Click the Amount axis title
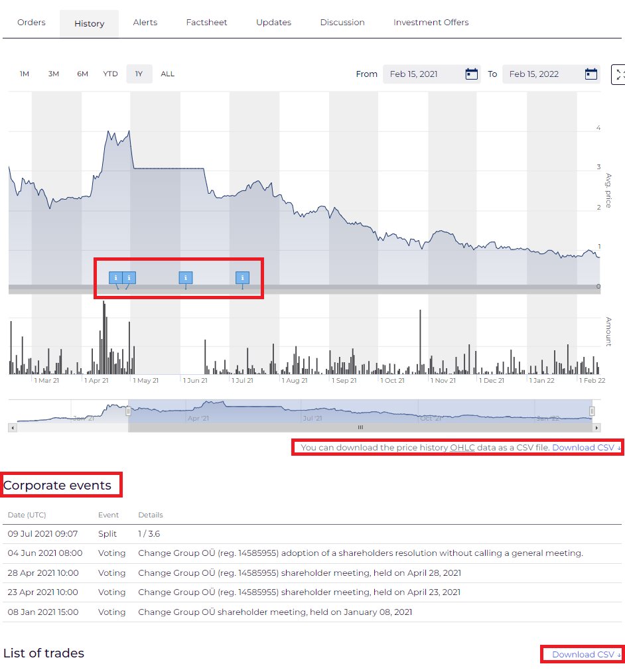625x672 pixels. 608,332
